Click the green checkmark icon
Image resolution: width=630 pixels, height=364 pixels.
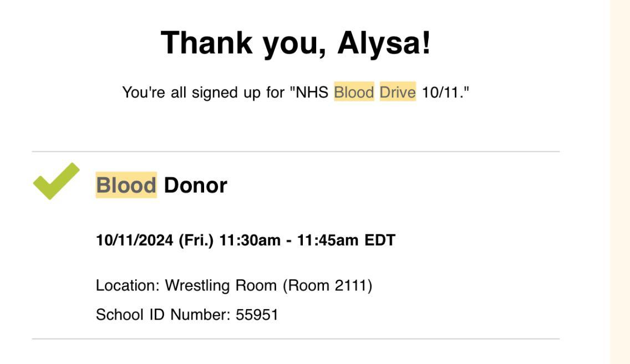pyautogui.click(x=55, y=181)
